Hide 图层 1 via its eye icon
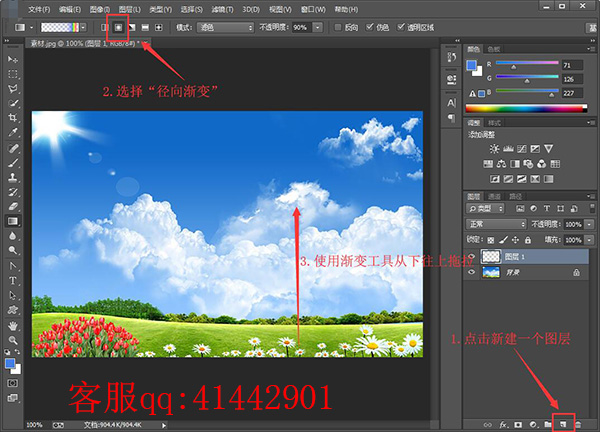Image resolution: width=600 pixels, height=432 pixels. pos(471,256)
